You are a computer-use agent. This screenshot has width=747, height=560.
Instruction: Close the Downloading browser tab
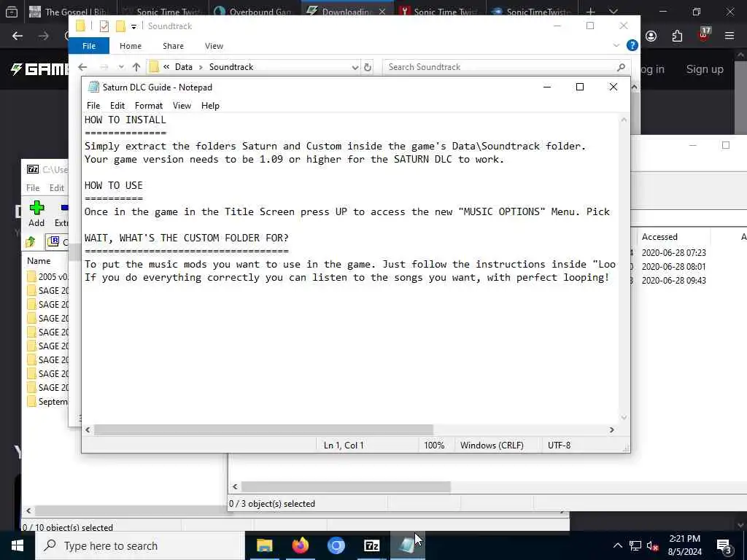click(x=382, y=12)
